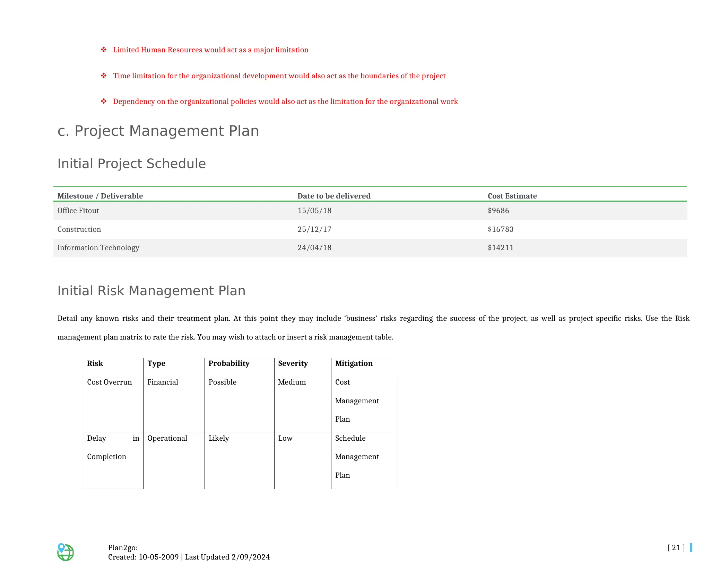Select the 'Cost Management Plan' mitigation cell

point(364,405)
